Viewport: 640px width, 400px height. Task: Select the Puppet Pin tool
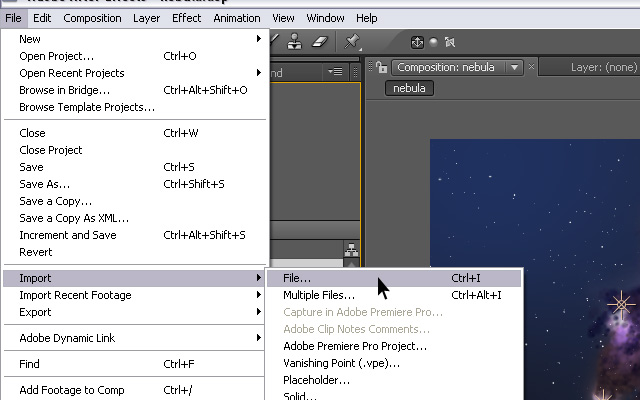coord(352,42)
